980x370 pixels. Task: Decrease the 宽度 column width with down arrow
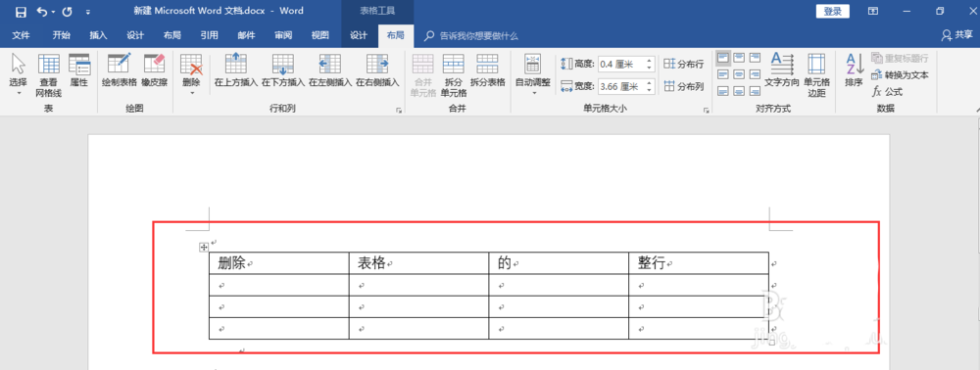point(649,90)
